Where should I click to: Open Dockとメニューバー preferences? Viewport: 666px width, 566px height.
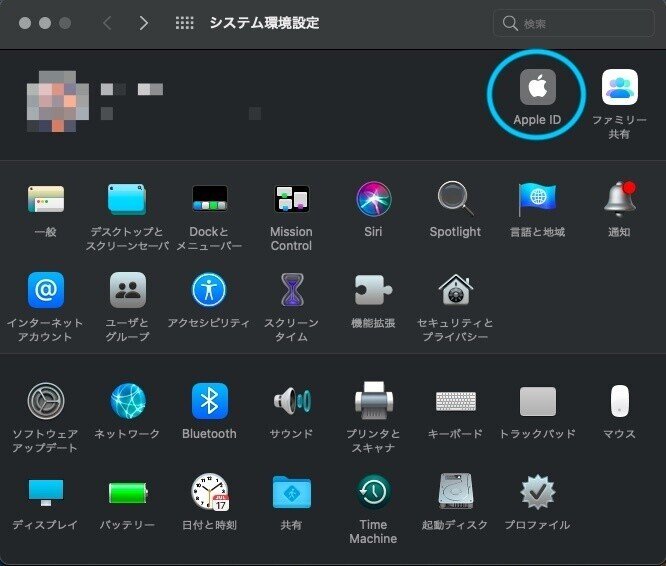[209, 199]
